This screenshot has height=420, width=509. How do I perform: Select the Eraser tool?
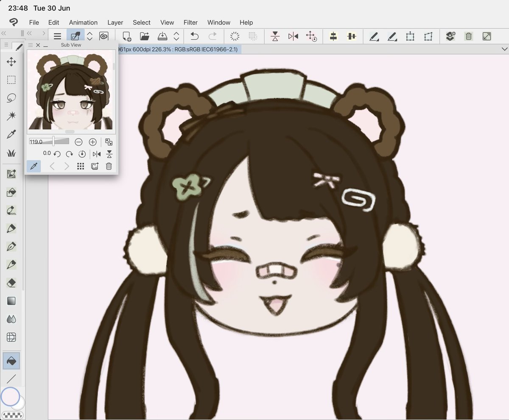coord(11,283)
